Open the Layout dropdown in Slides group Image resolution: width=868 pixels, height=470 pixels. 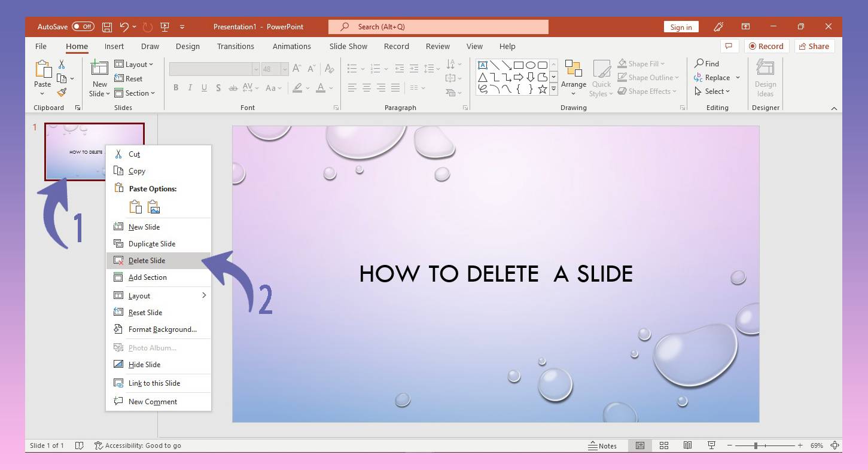[134, 65]
